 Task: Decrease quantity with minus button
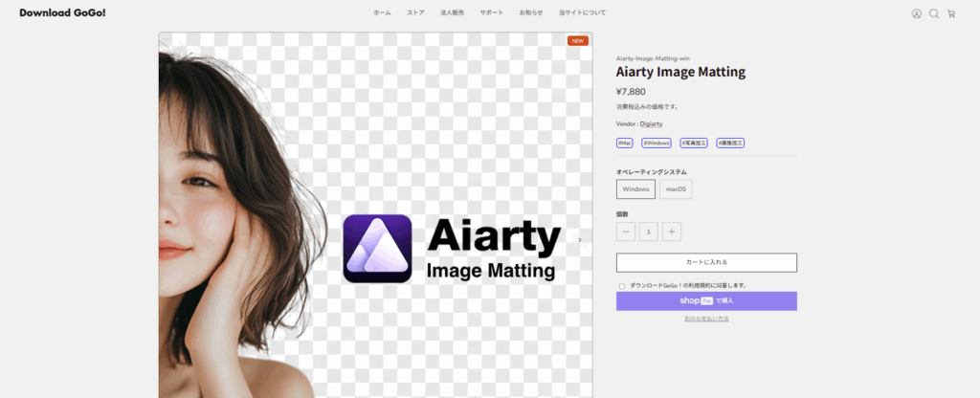[626, 232]
